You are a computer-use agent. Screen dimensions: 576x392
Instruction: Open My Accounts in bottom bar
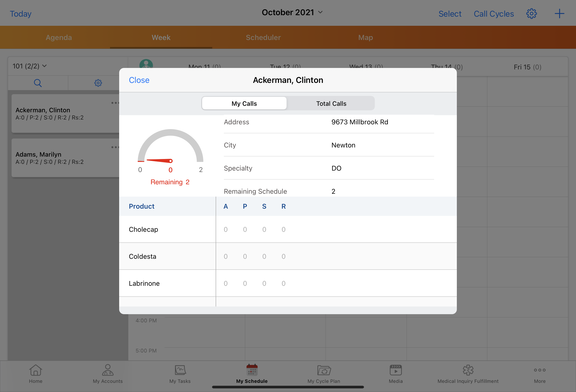108,370
